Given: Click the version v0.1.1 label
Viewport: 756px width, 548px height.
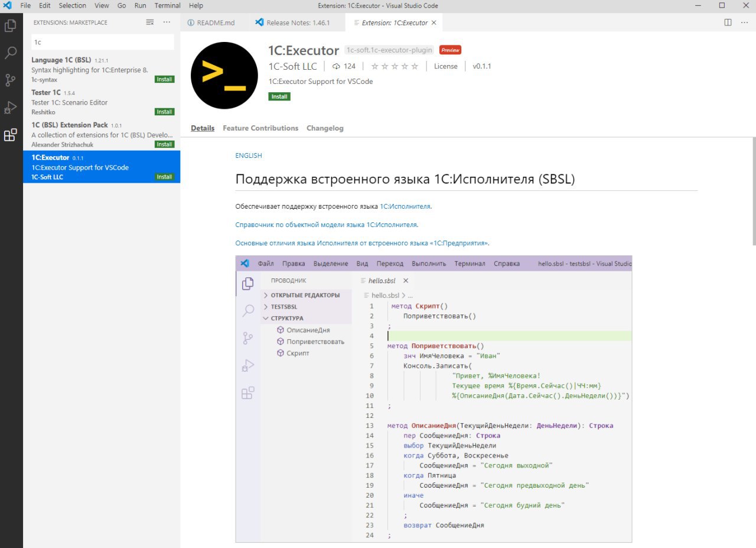Looking at the screenshot, I should coord(482,66).
